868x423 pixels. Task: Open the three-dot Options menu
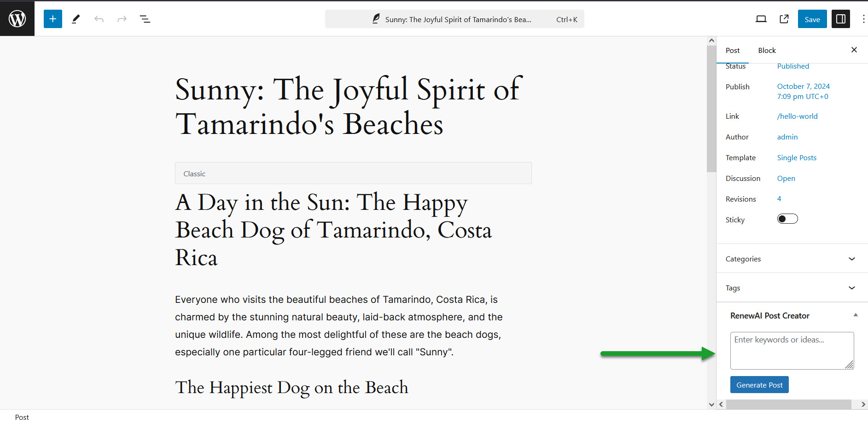(863, 19)
